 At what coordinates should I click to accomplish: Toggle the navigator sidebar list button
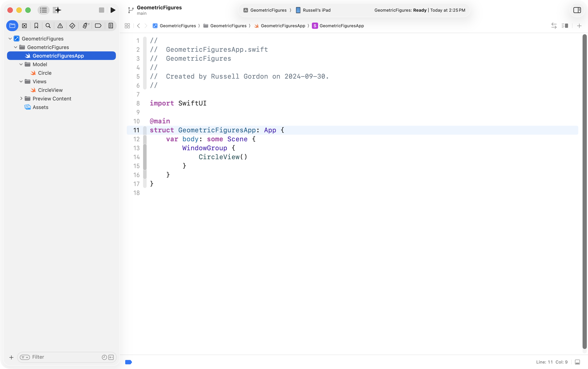43,10
